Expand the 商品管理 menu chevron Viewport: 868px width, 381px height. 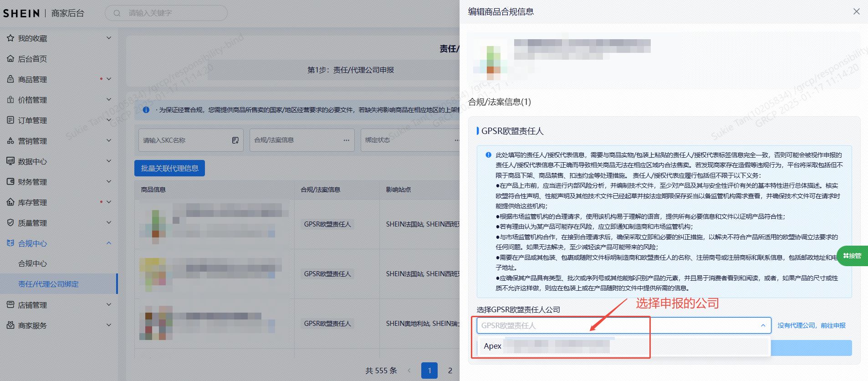point(109,79)
